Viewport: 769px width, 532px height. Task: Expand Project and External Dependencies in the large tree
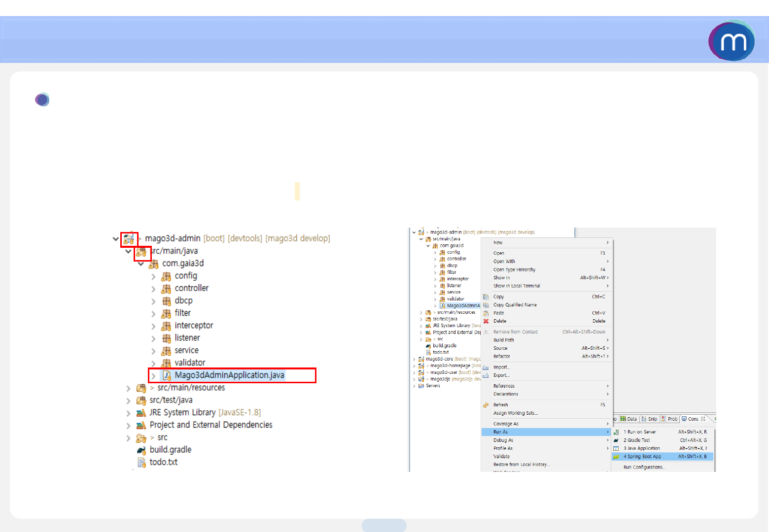[x=128, y=426]
